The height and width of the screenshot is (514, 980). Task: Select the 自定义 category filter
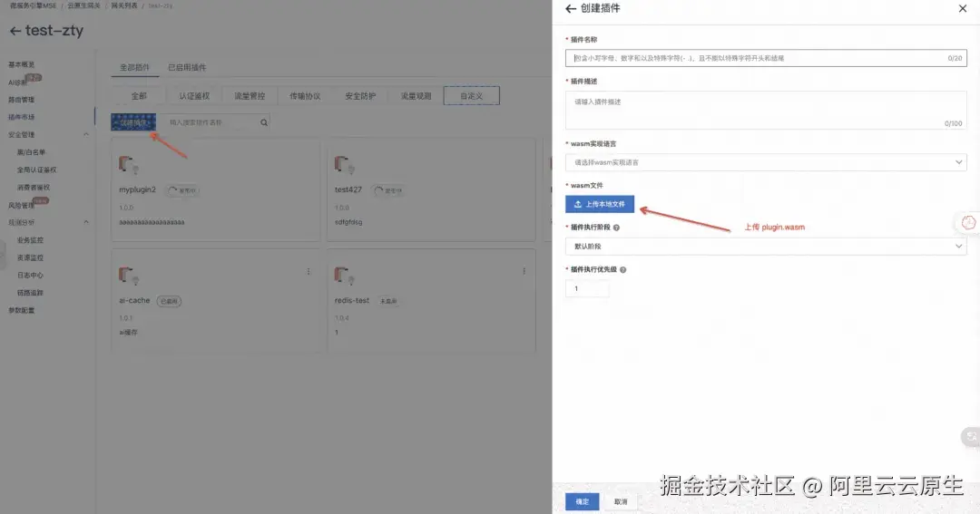point(472,96)
